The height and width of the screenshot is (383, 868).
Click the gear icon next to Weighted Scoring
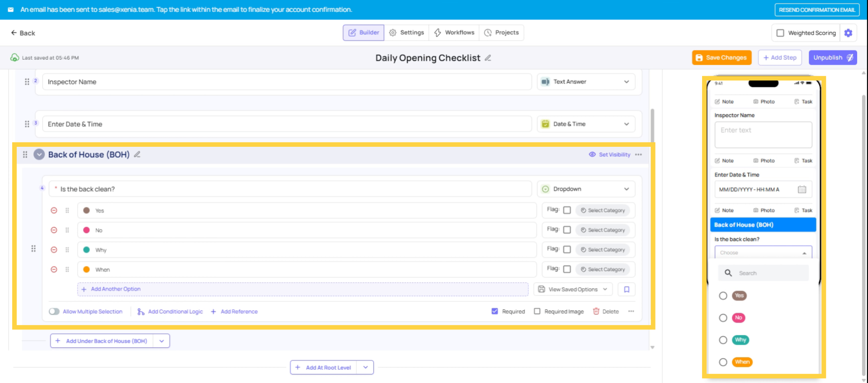tap(848, 33)
